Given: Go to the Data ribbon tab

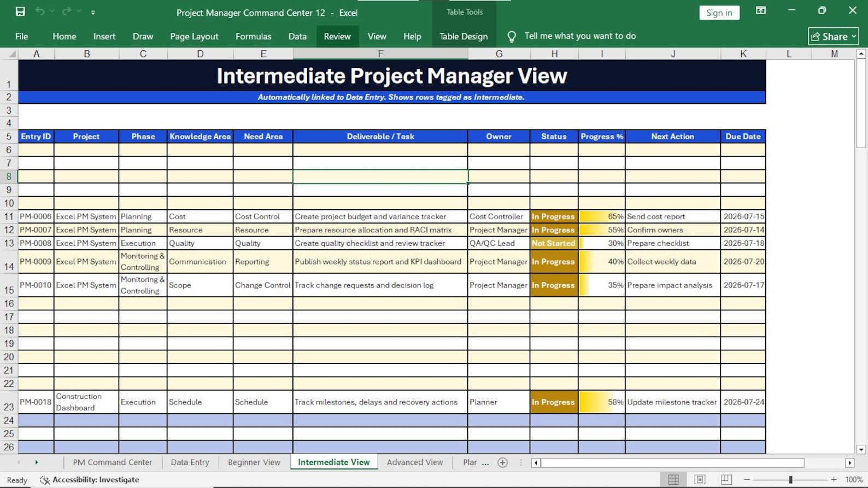Looking at the screenshot, I should click(297, 36).
